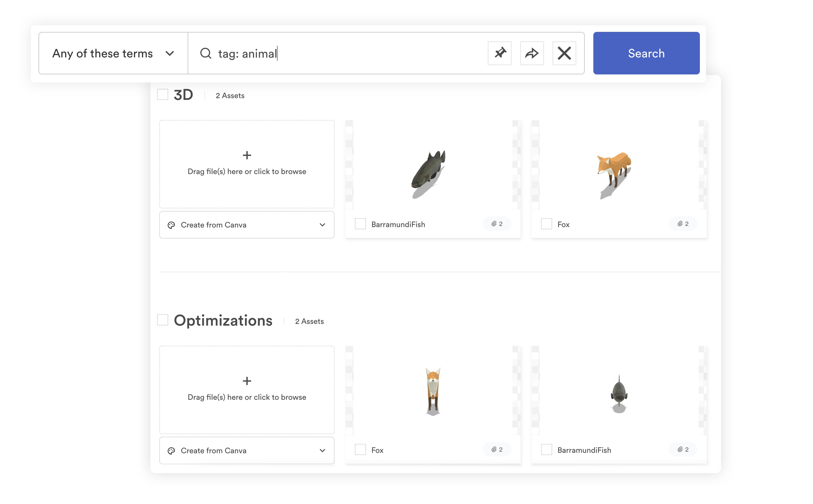Click the upload drop zone in 3D section
The height and width of the screenshot is (504, 813).
(247, 164)
